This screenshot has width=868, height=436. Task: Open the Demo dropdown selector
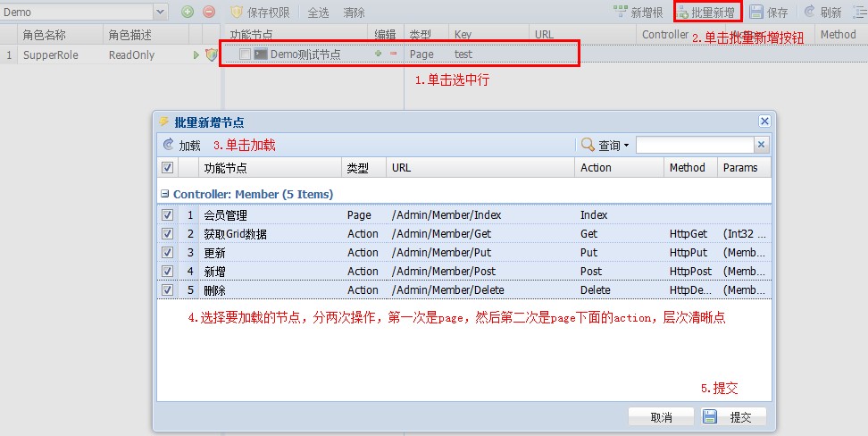[160, 13]
